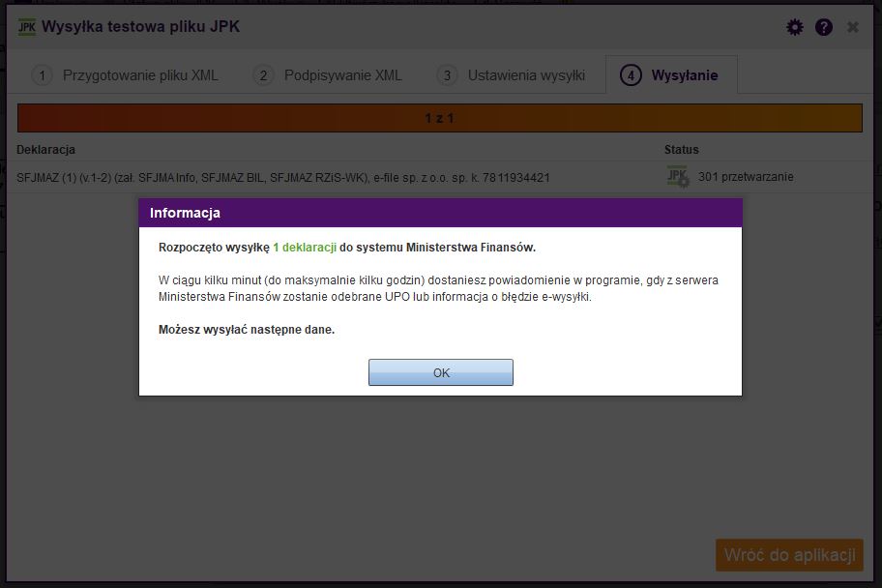Viewport: 882px width, 588px height.
Task: Select the SFJMAZ (1) declaration row
Action: click(440, 177)
